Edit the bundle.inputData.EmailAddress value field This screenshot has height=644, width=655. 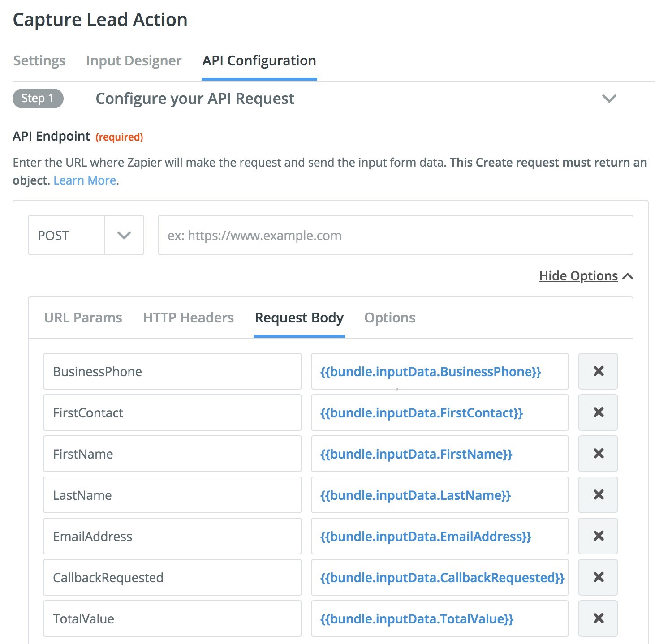(x=439, y=537)
